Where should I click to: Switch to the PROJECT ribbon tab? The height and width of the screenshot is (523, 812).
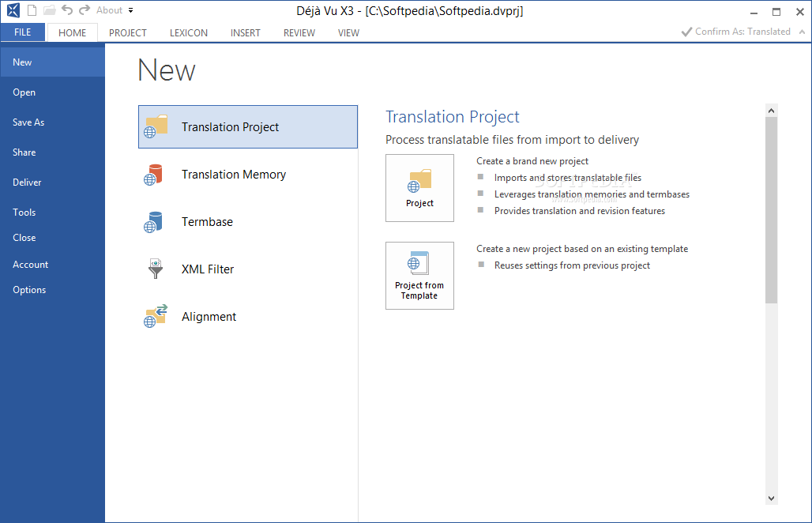127,32
